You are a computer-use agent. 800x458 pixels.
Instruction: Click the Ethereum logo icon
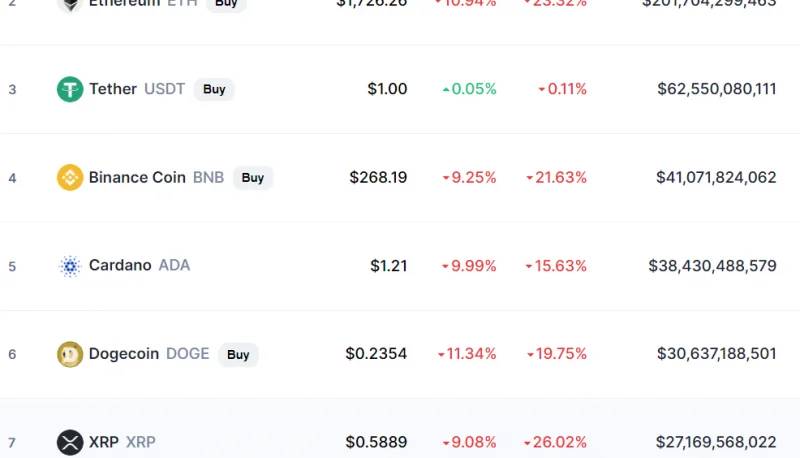70,4
